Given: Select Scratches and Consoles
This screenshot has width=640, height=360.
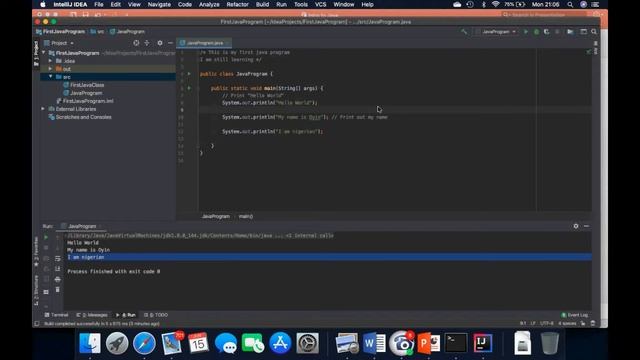Looking at the screenshot, I should (x=80, y=117).
